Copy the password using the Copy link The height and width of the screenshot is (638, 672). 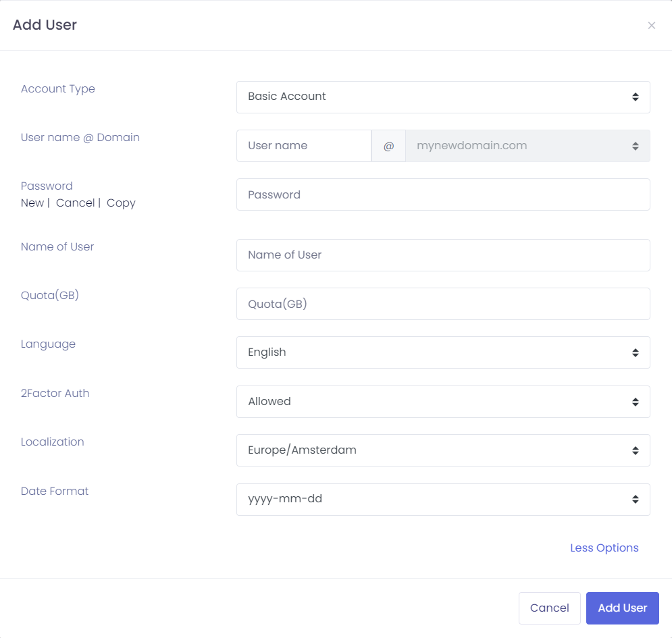click(x=121, y=203)
